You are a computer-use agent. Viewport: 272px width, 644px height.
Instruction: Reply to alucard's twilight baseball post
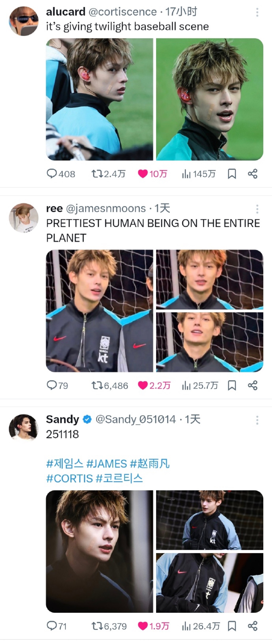point(52,173)
